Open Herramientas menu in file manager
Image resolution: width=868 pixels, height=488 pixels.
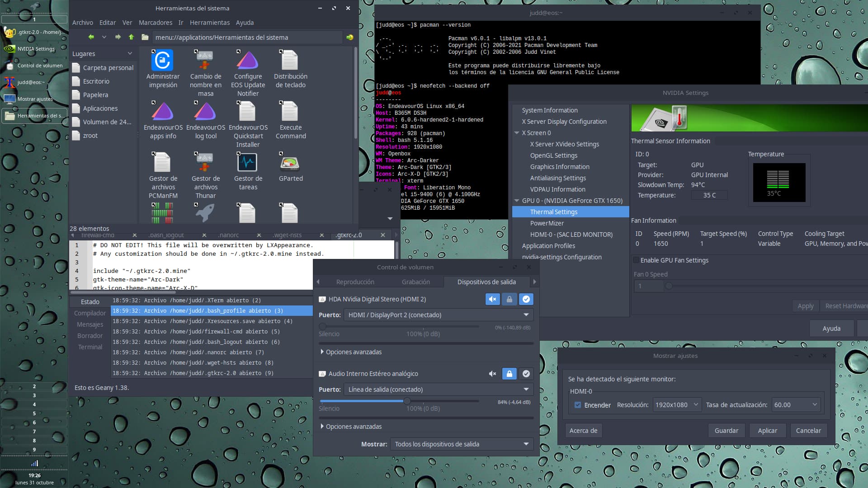coord(210,23)
